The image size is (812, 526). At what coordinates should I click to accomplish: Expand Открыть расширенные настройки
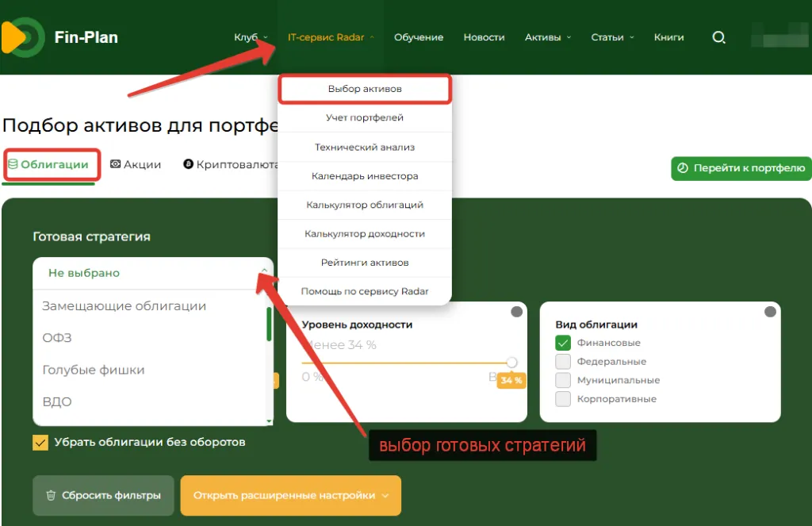click(x=291, y=495)
